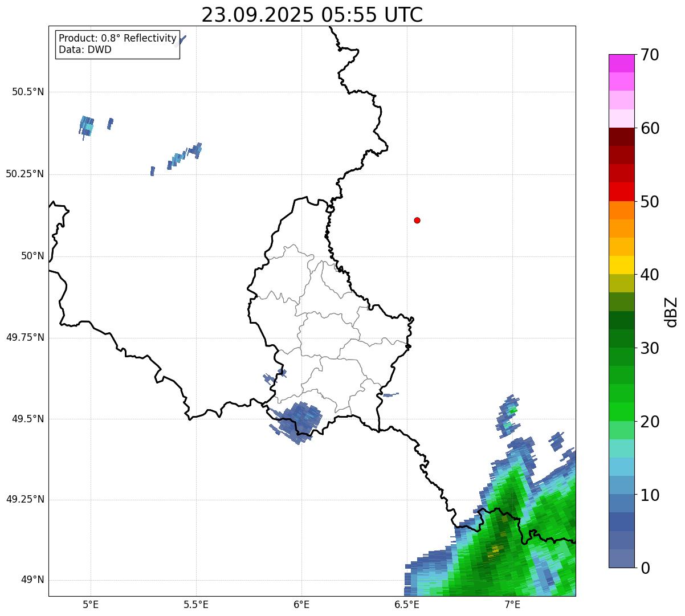Click the 6°E longitude label

coord(301,604)
